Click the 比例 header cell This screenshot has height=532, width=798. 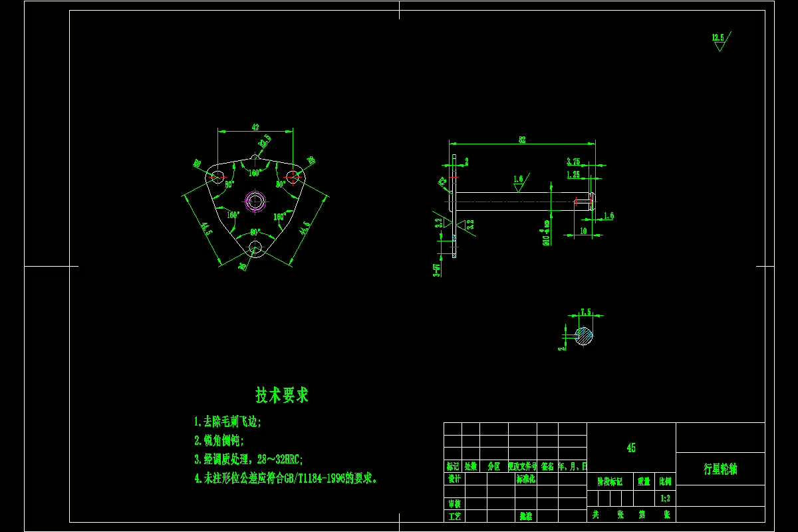click(665, 481)
